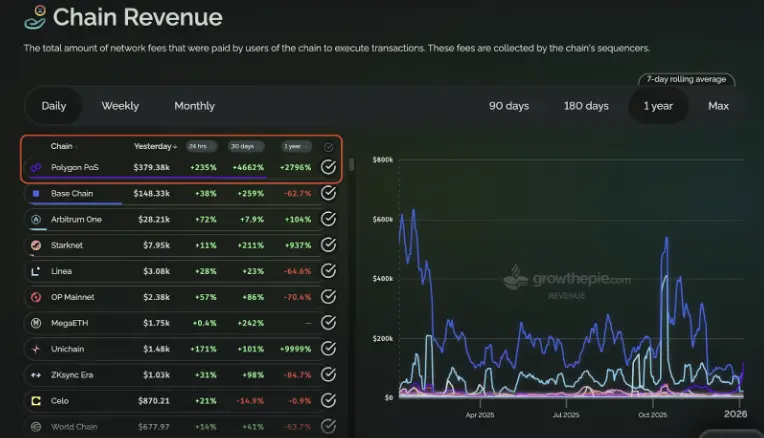Screen dimensions: 764x438
Task: Click the MegaETH chain icon
Action: (x=36, y=323)
